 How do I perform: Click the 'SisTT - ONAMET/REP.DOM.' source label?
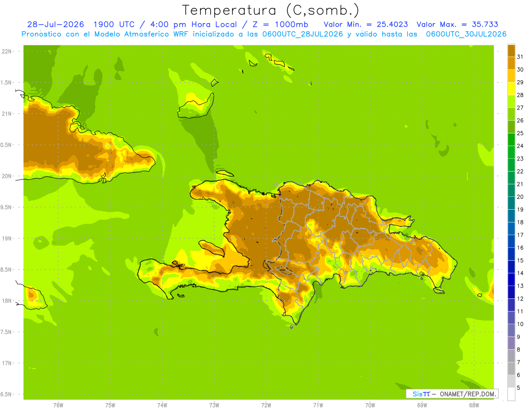point(452,394)
